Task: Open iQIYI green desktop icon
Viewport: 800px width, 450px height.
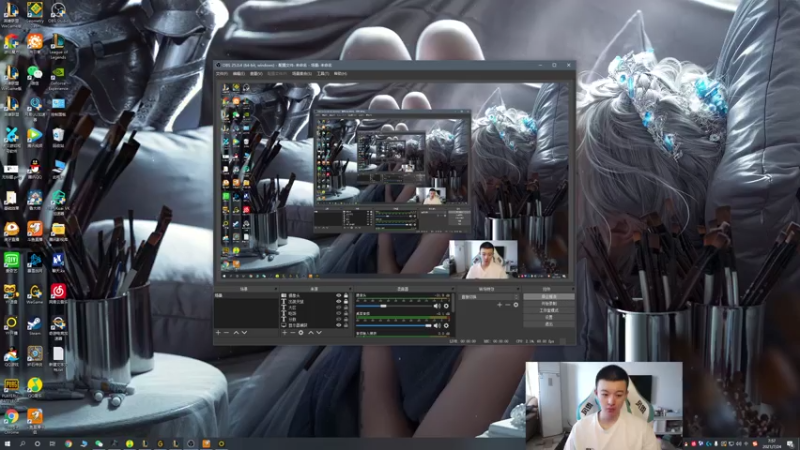Action: point(11,262)
